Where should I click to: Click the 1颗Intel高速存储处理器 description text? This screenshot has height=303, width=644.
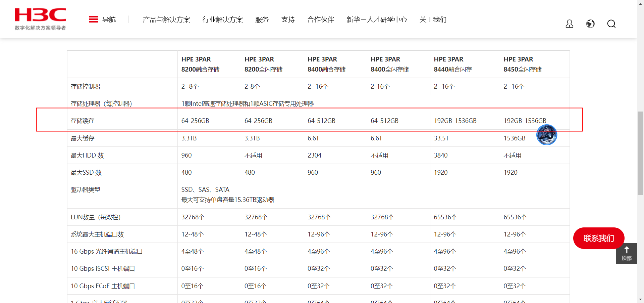pos(248,103)
